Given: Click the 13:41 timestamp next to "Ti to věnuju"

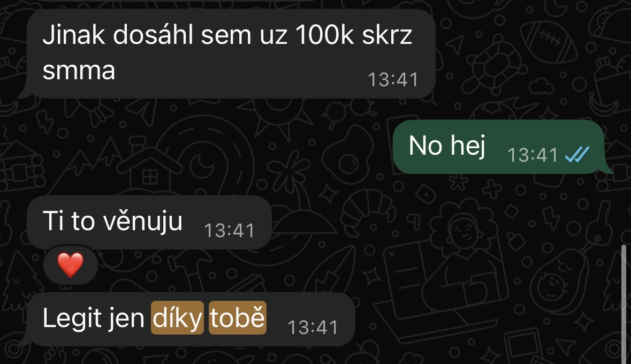Looking at the screenshot, I should click(230, 231).
